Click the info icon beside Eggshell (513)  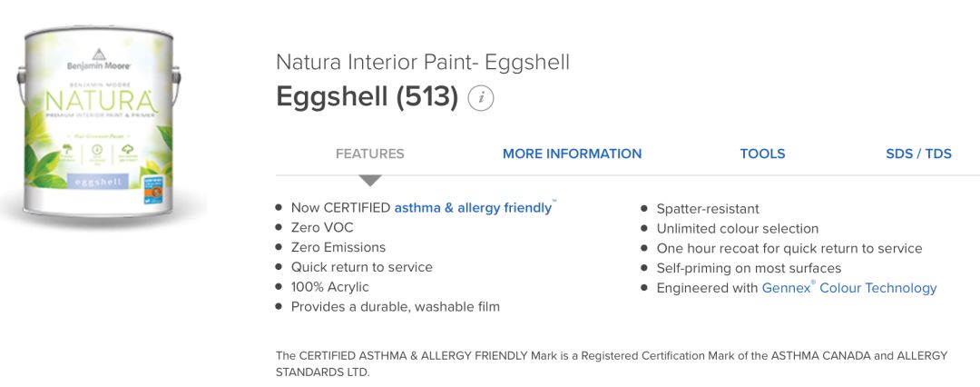(481, 98)
